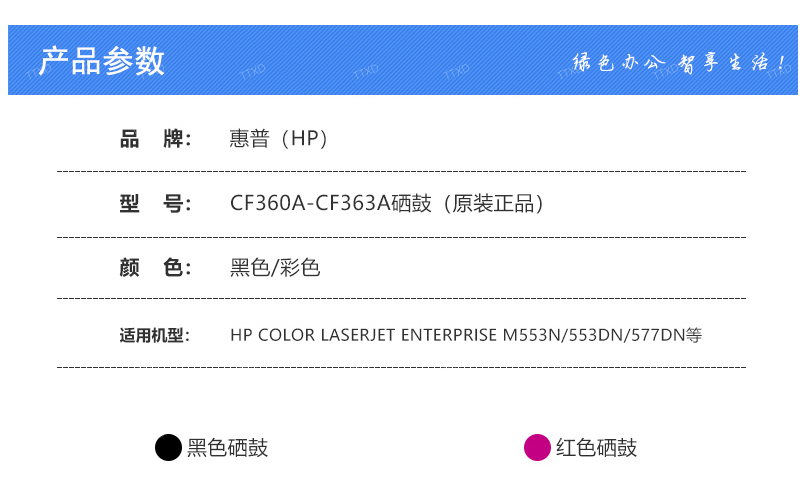
Task: Click the 型号 field label
Action: 155,203
